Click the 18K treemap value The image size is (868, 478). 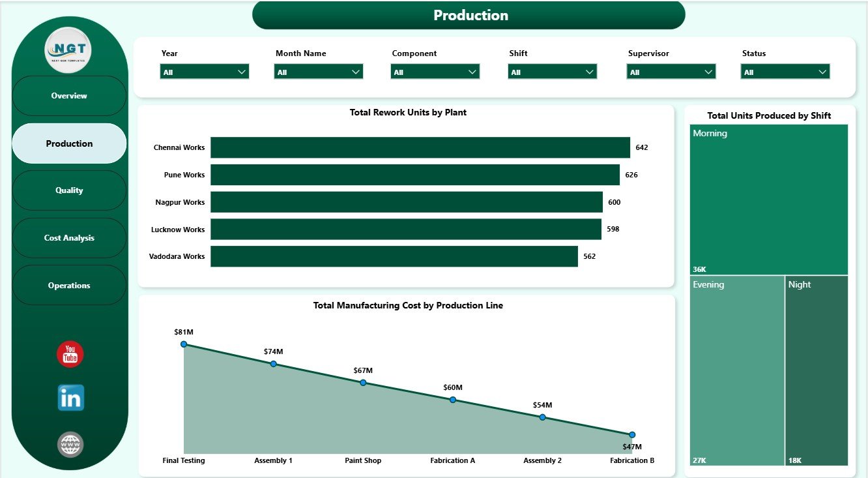coord(794,460)
